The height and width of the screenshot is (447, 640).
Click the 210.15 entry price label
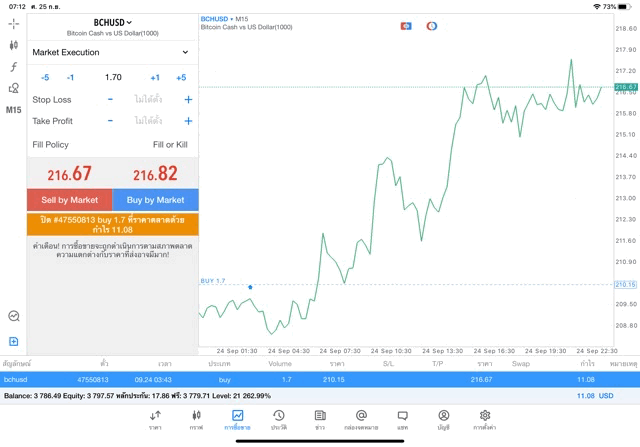[626, 285]
